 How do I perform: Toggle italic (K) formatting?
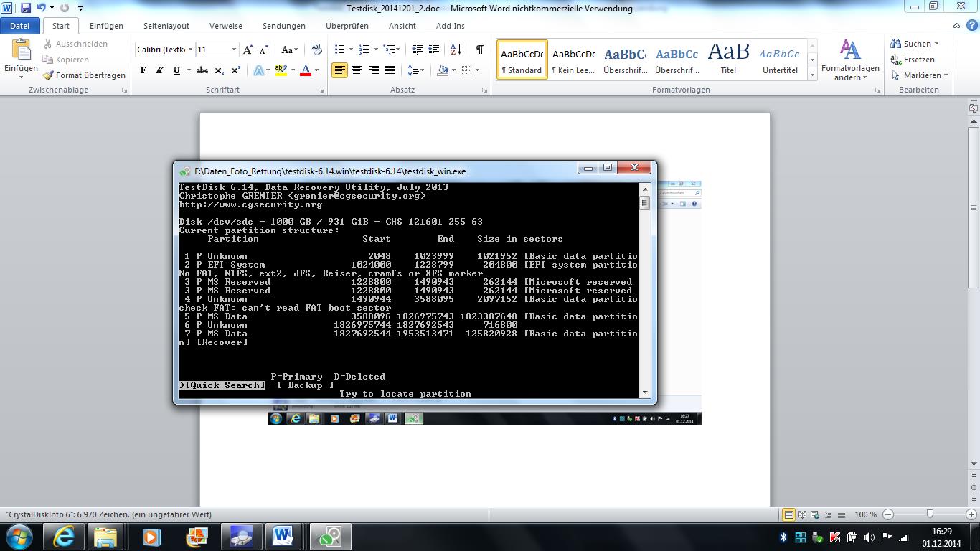159,70
